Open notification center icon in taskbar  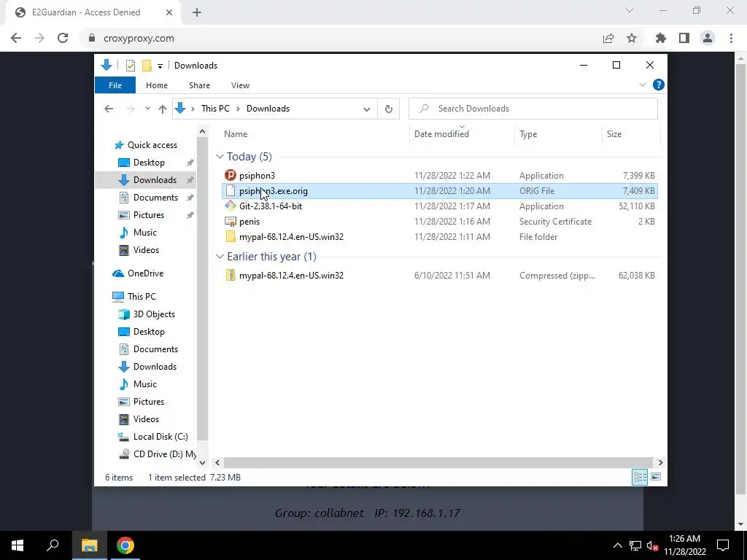[x=723, y=545]
